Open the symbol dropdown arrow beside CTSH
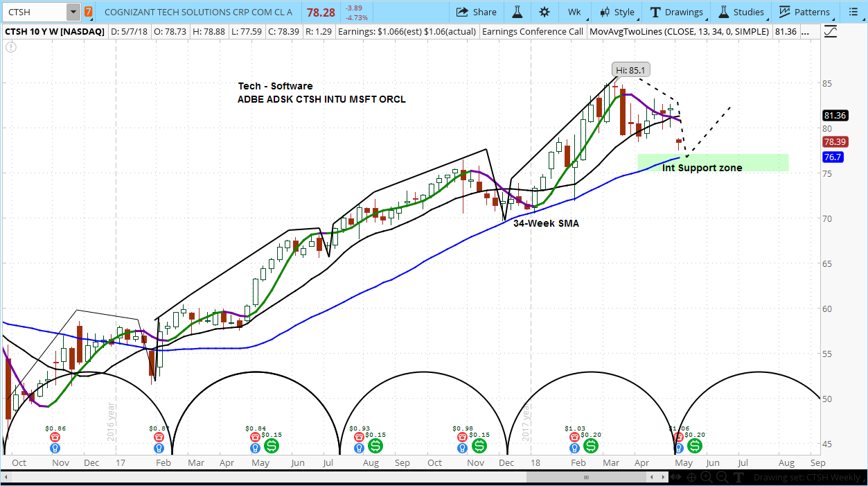 [x=73, y=12]
